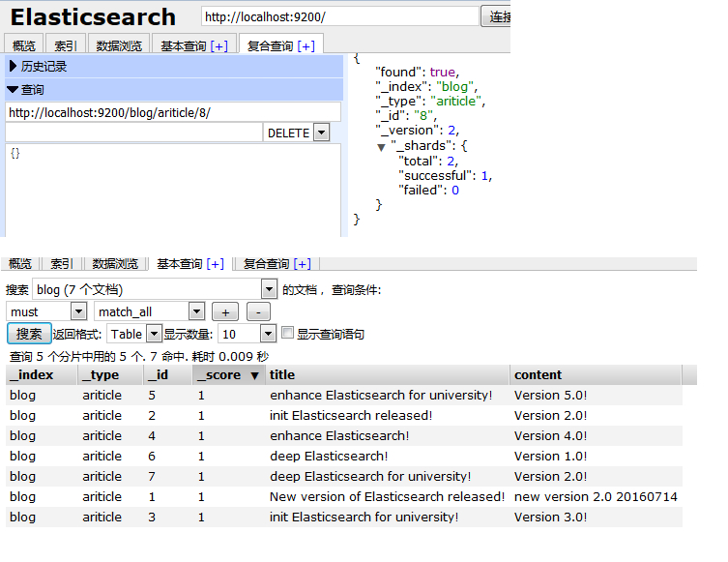
Task: Switch to the top 概览 tab
Action: pos(23,45)
